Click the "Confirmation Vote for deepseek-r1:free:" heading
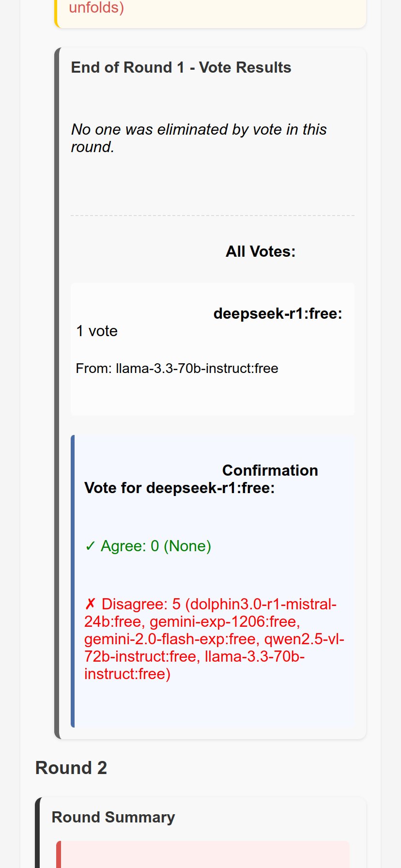 pos(201,479)
